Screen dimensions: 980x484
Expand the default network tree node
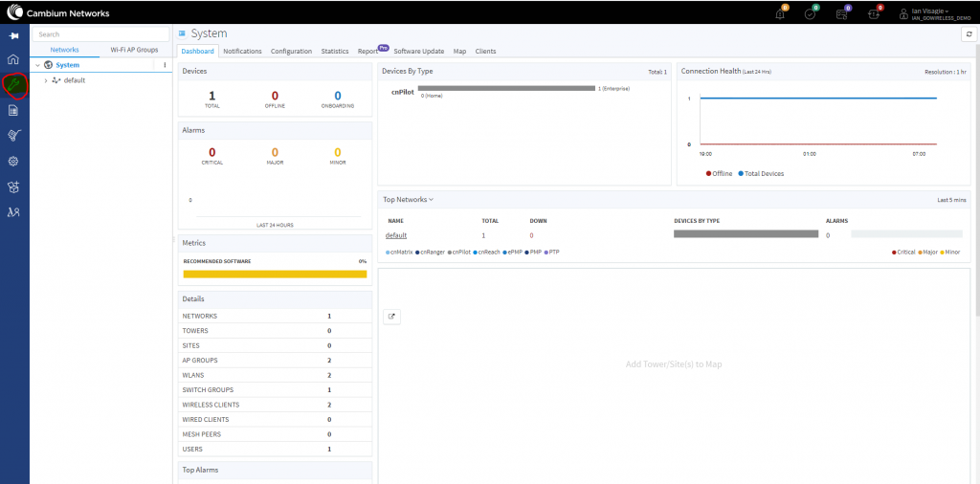[45, 80]
